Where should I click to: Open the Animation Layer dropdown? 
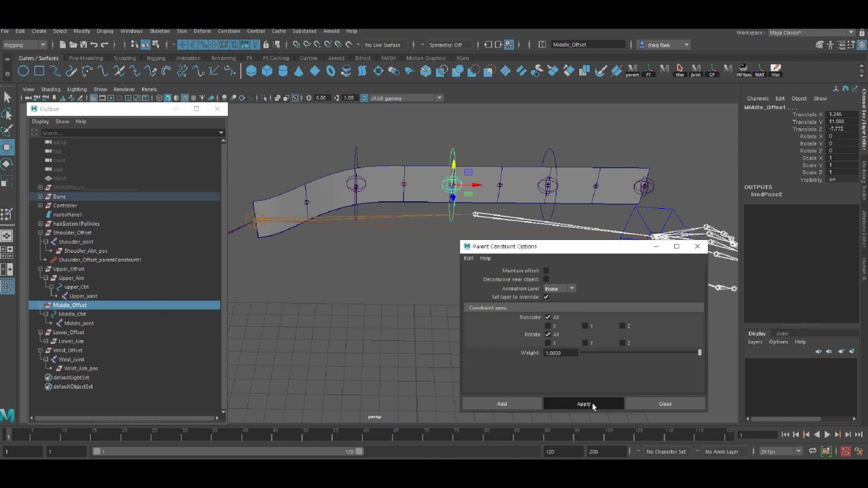[x=559, y=289]
